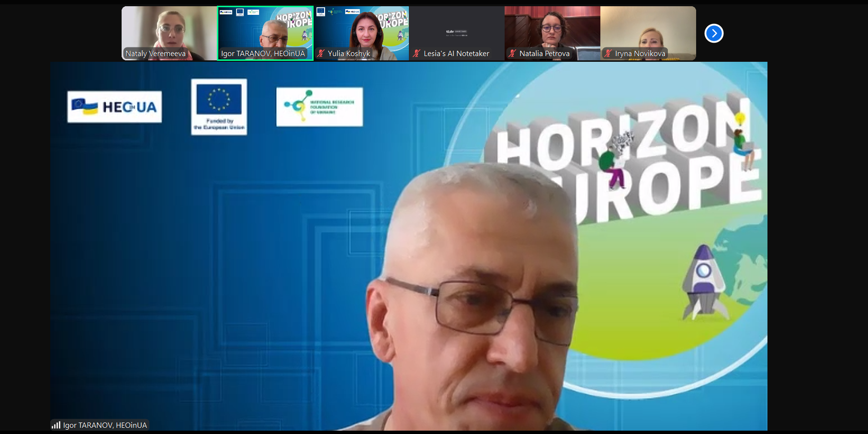The image size is (868, 434).
Task: Click the 'Natalia Petrova' name label
Action: click(544, 54)
